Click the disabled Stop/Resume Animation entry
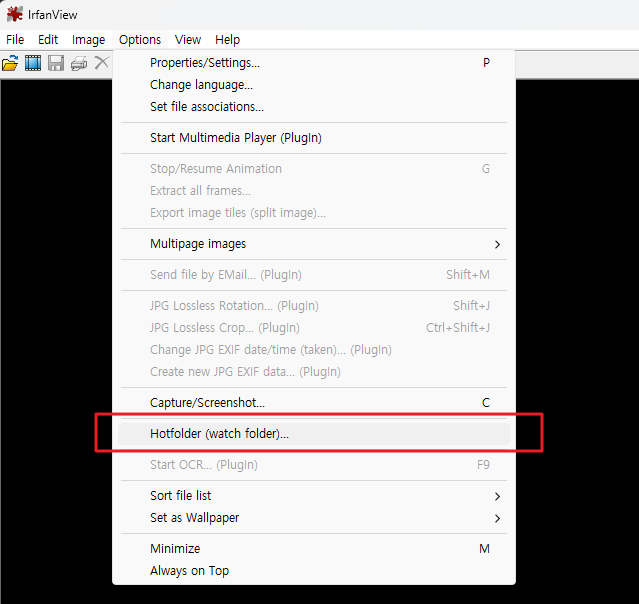 coord(314,169)
